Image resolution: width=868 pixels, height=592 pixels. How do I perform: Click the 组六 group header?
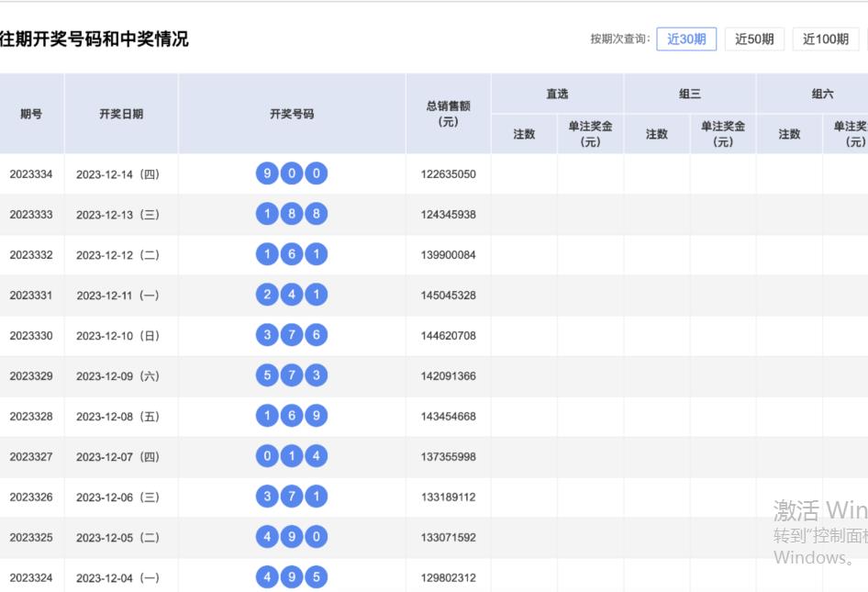pyautogui.click(x=823, y=94)
